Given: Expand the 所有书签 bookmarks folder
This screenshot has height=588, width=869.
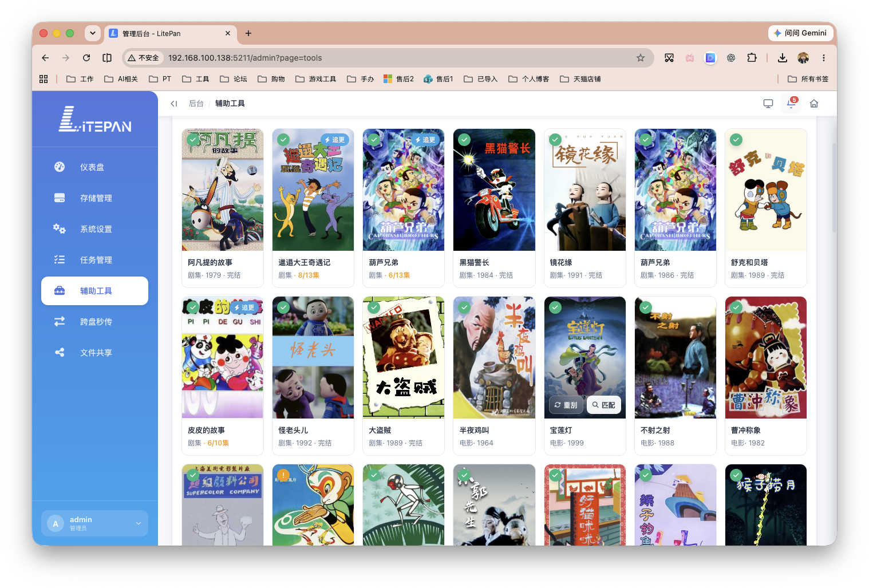Looking at the screenshot, I should (x=808, y=79).
